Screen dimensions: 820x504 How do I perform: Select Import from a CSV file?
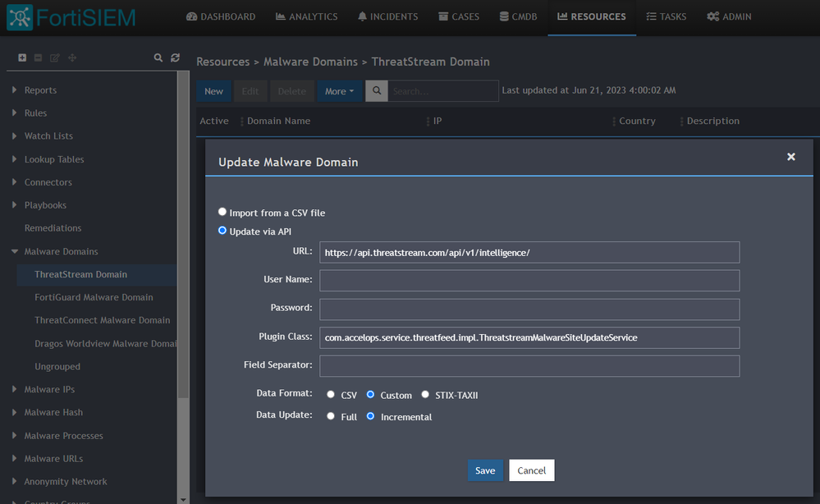pyautogui.click(x=222, y=213)
